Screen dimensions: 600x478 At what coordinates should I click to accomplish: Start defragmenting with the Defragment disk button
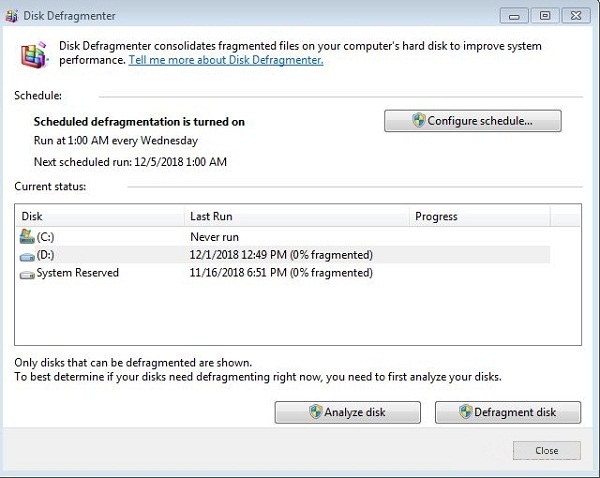508,412
